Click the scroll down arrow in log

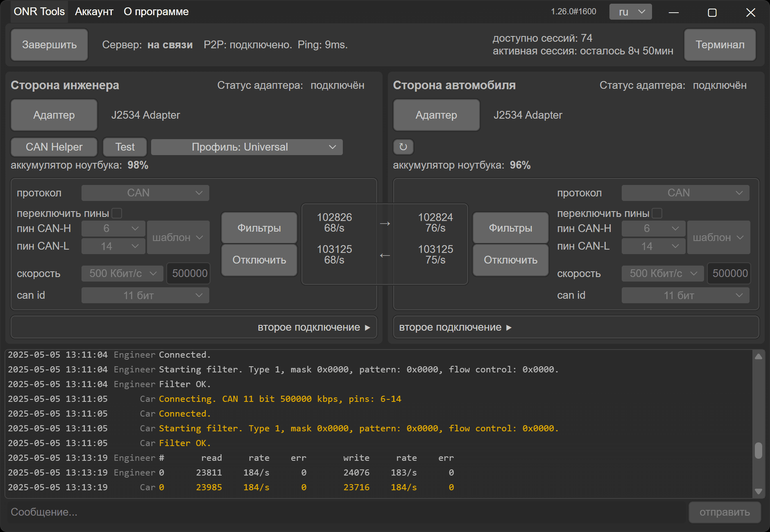(759, 491)
